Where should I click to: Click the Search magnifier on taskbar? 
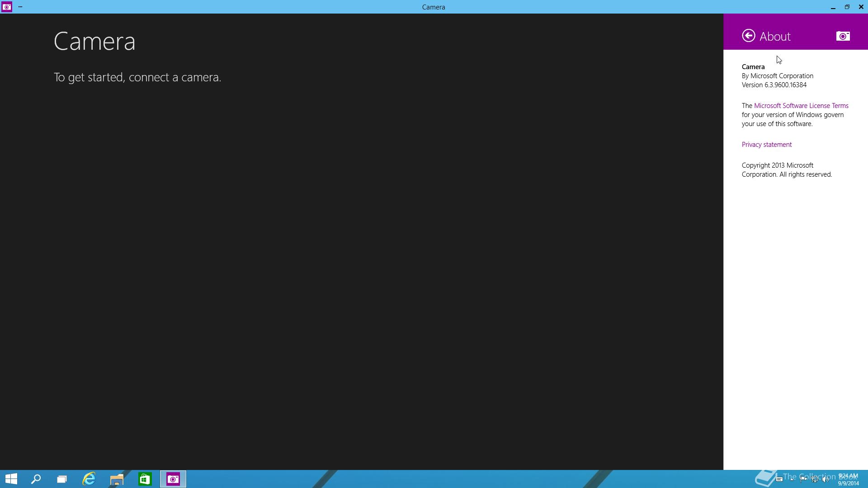point(36,479)
